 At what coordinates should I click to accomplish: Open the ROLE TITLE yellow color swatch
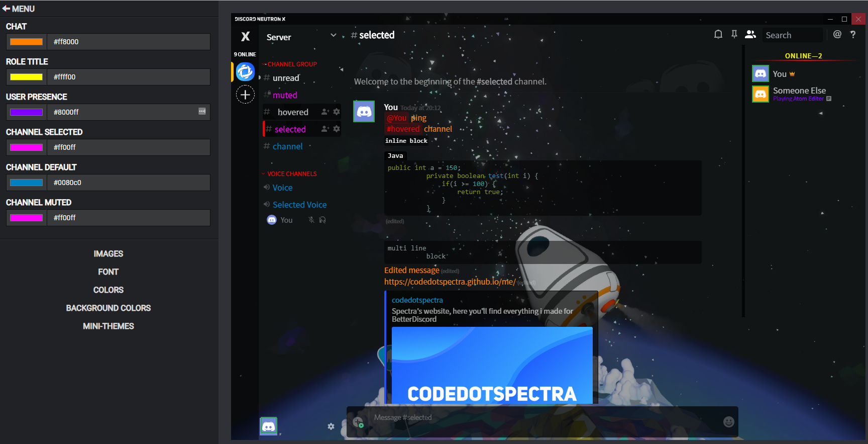coord(27,77)
